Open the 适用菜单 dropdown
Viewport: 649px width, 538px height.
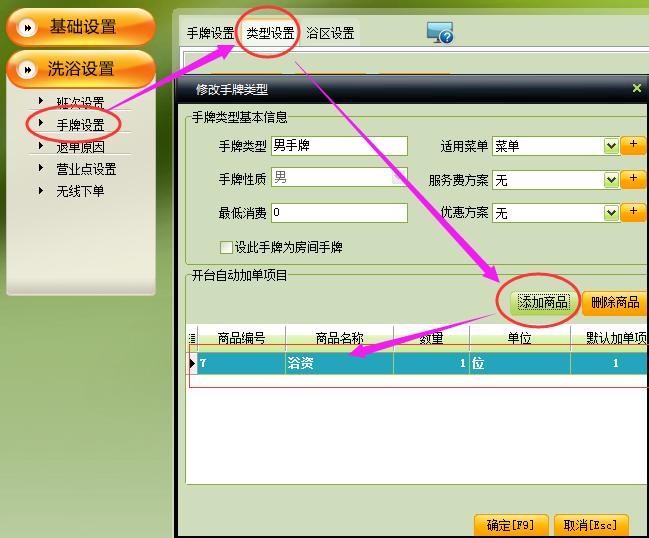click(611, 147)
